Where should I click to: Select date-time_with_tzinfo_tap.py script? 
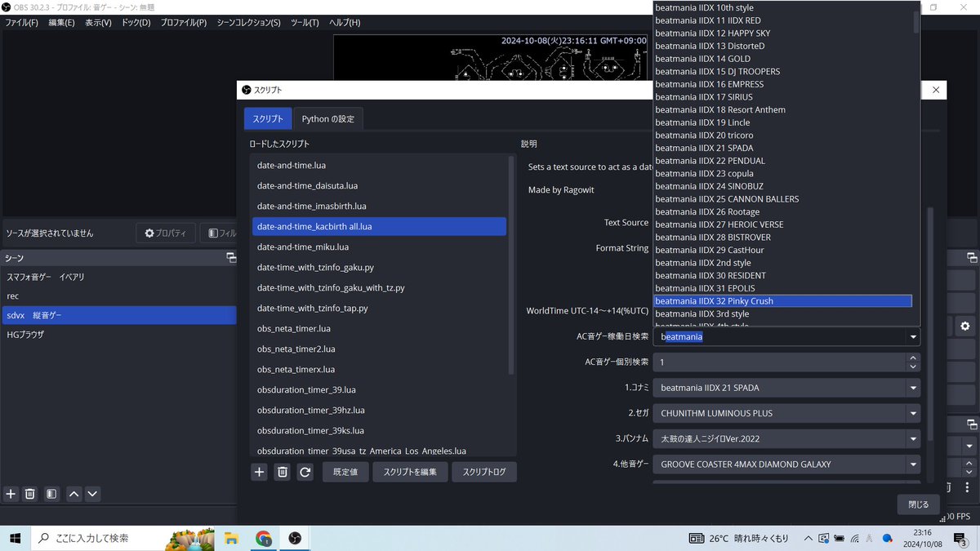(379, 308)
